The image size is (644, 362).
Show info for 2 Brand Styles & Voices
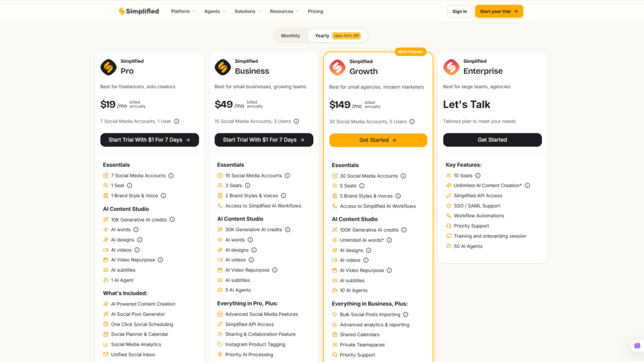(284, 196)
